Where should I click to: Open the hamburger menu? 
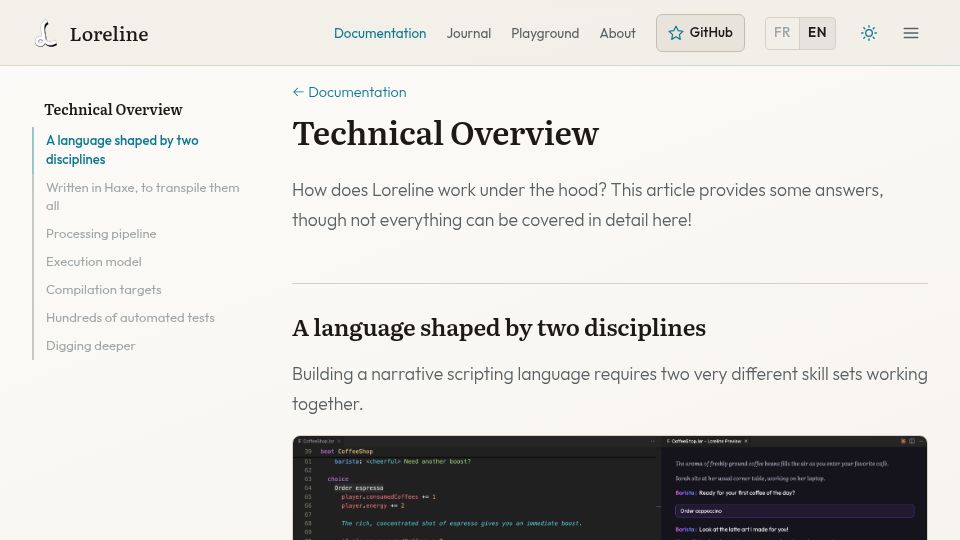tap(910, 33)
